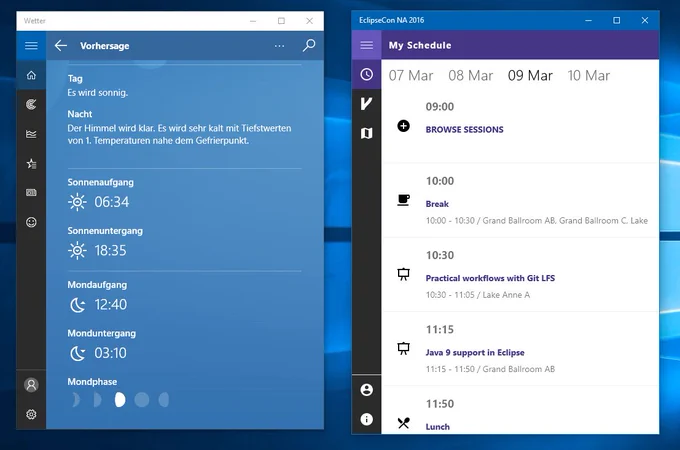
Task: Open historical weather chart icon in Wetter
Action: pyautogui.click(x=31, y=134)
